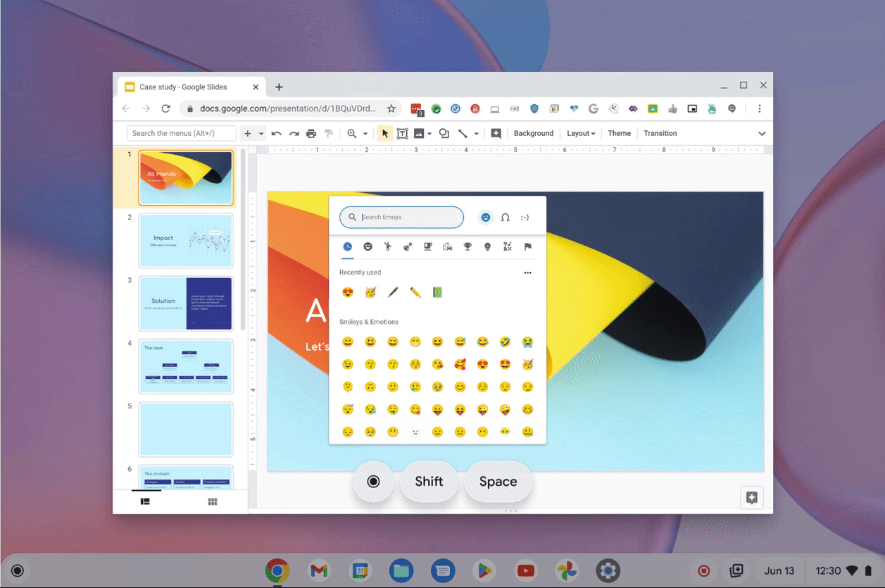This screenshot has width=885, height=588.
Task: Select the Recently used clock tab
Action: tap(347, 246)
